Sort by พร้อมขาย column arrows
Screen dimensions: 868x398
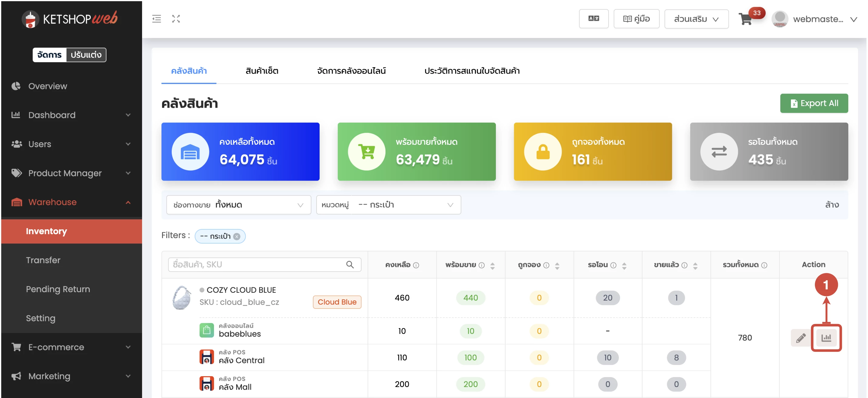pyautogui.click(x=492, y=266)
